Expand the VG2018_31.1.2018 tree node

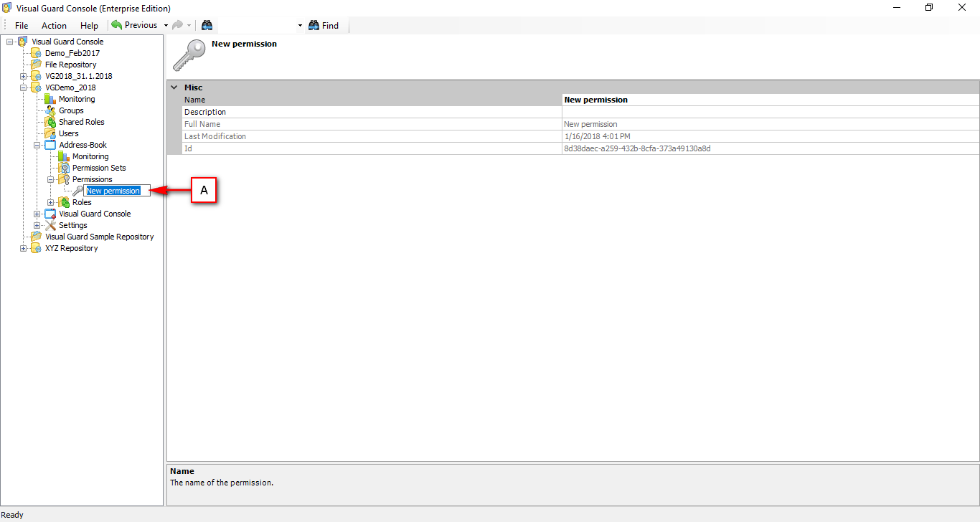pyautogui.click(x=23, y=75)
